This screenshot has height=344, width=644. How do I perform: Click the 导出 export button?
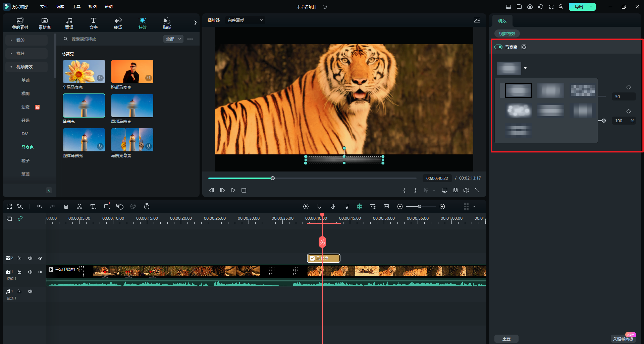point(579,7)
